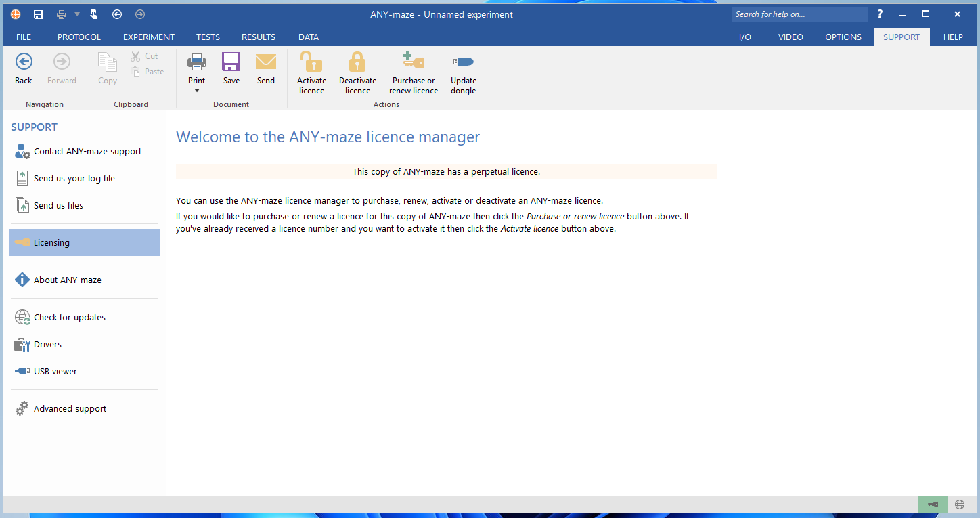Switch to the EXPERIMENT tab
Image resolution: width=980 pixels, height=518 pixels.
(149, 37)
